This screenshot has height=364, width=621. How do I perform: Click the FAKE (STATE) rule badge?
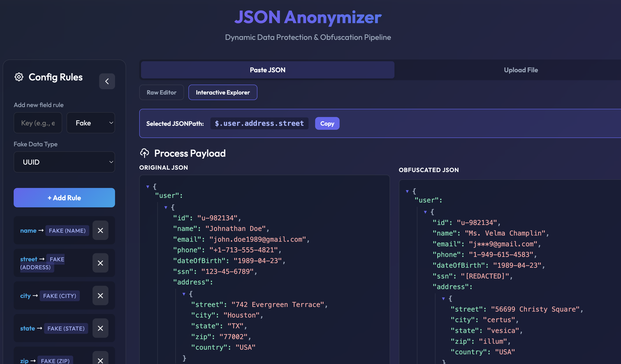tap(66, 329)
